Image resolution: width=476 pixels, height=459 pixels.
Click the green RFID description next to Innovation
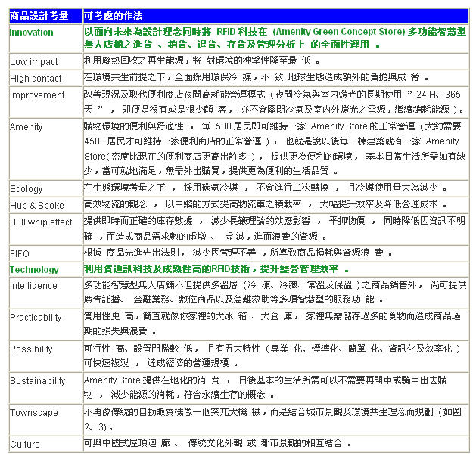[x=272, y=39]
